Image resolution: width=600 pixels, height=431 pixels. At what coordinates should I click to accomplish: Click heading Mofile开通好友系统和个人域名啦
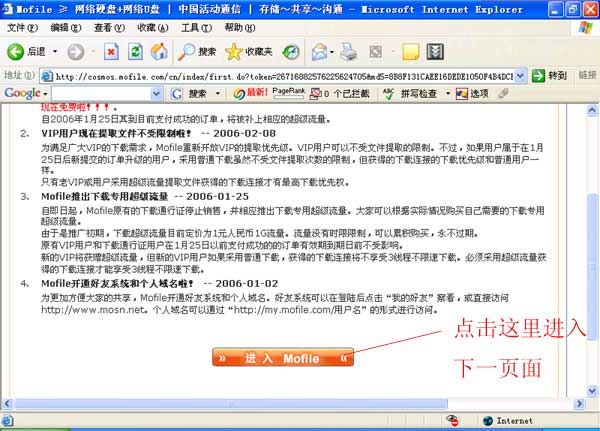click(x=117, y=284)
